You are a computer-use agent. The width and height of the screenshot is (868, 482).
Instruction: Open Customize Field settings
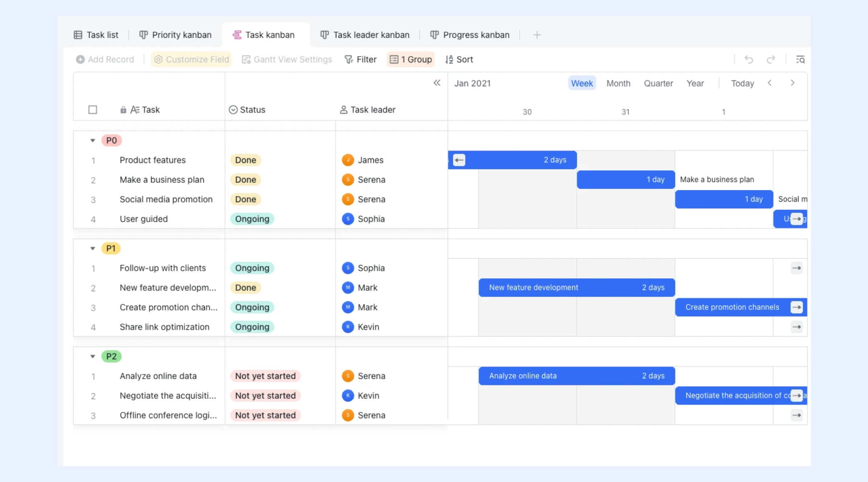[x=191, y=59]
